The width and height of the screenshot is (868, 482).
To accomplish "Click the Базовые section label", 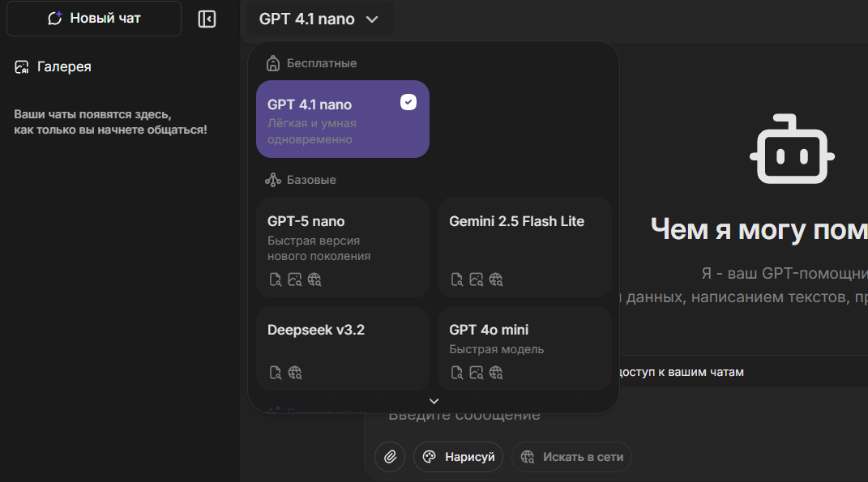I will 311,180.
